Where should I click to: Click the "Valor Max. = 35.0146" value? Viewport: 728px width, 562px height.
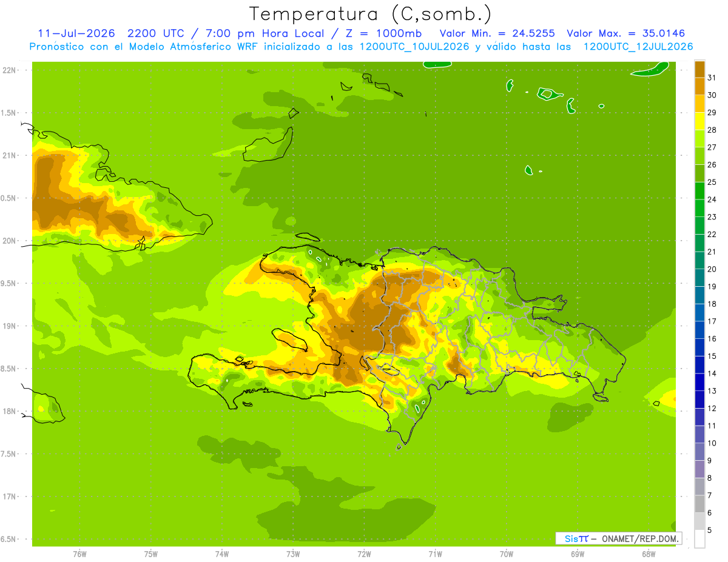[x=625, y=33]
